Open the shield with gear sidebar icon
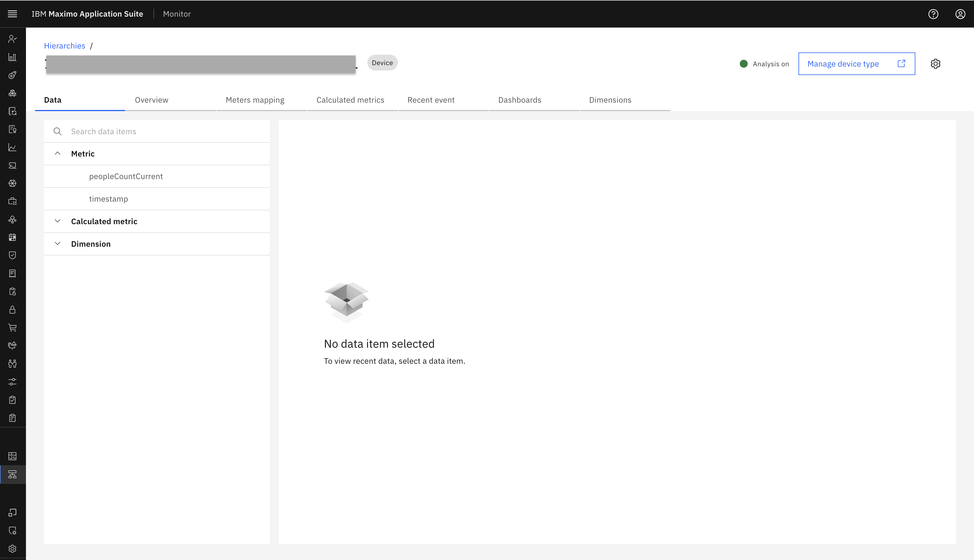 click(12, 530)
